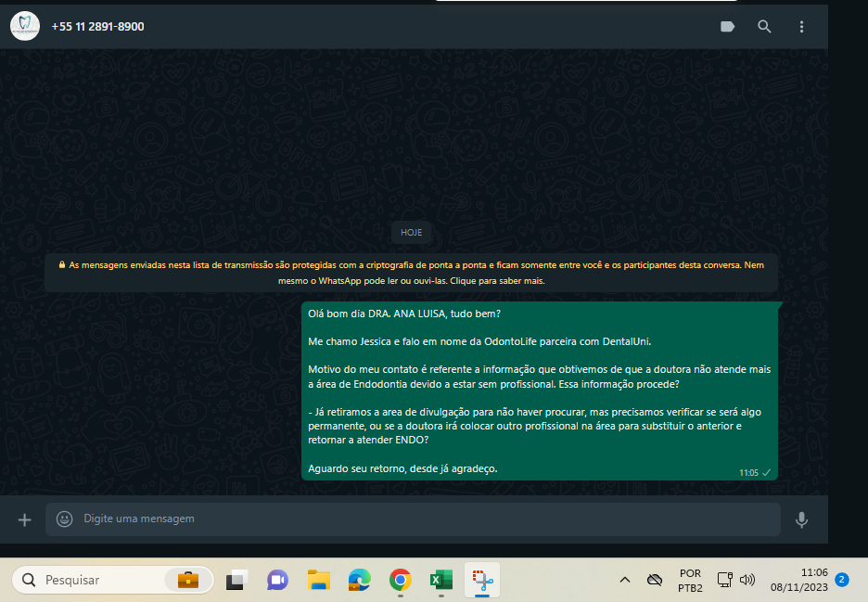Search messages with the magnifier icon
The width and height of the screenshot is (868, 602).
click(x=764, y=27)
